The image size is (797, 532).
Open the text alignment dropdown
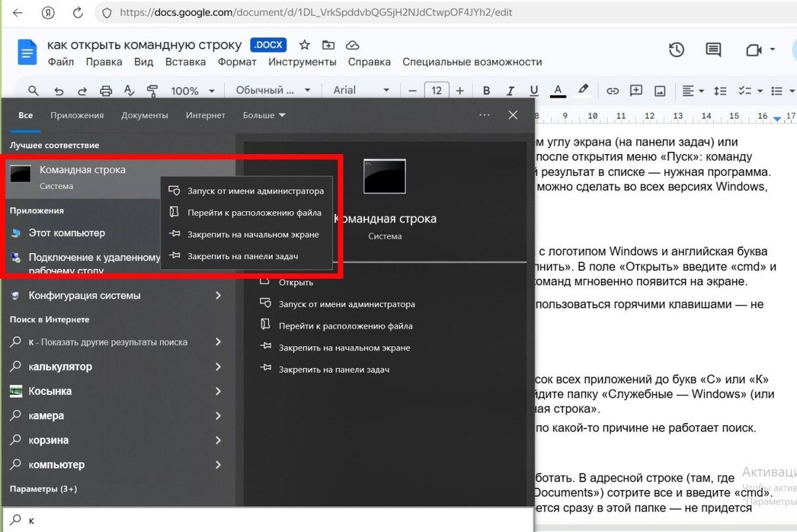(x=693, y=90)
